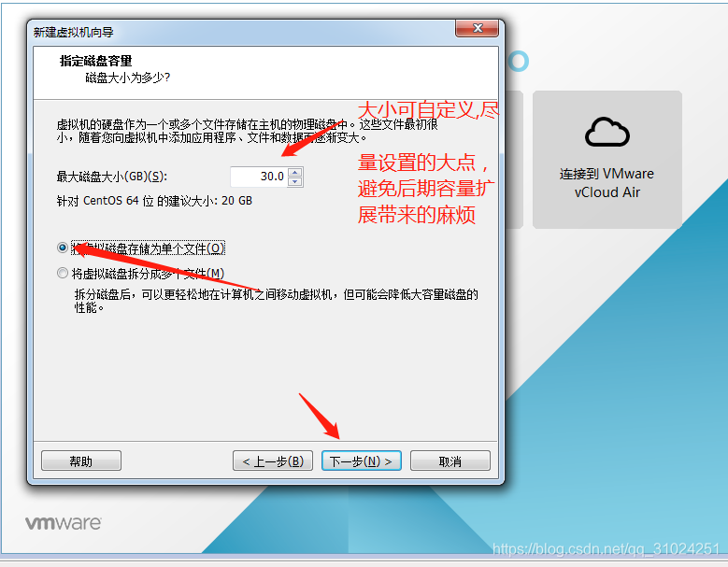728x567 pixels.
Task: Click the vmware logo at bottom left
Action: 63,523
